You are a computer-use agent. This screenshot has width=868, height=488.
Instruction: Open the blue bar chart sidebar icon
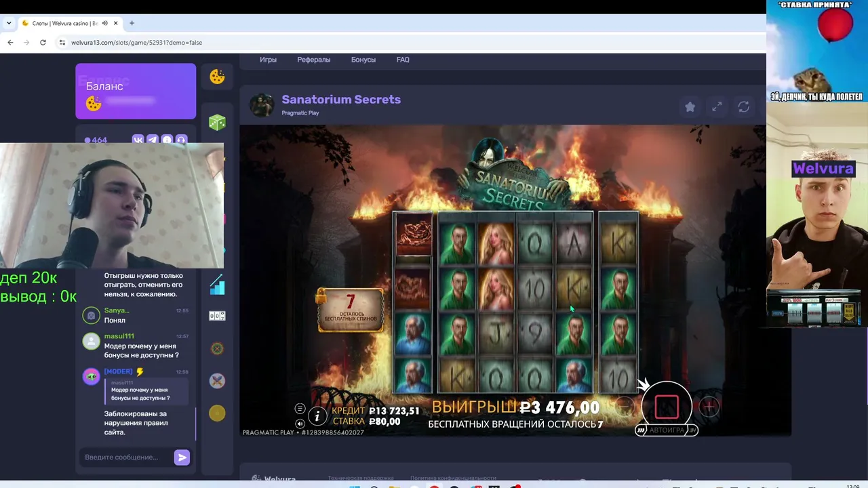(x=217, y=285)
